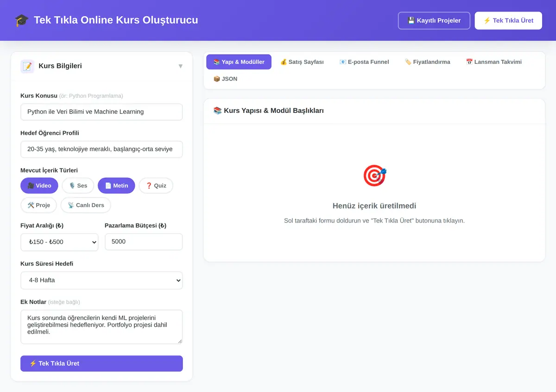Image resolution: width=556 pixels, height=392 pixels.
Task: Collapse the Kurs Bilgileri panel arrow
Action: 180,66
